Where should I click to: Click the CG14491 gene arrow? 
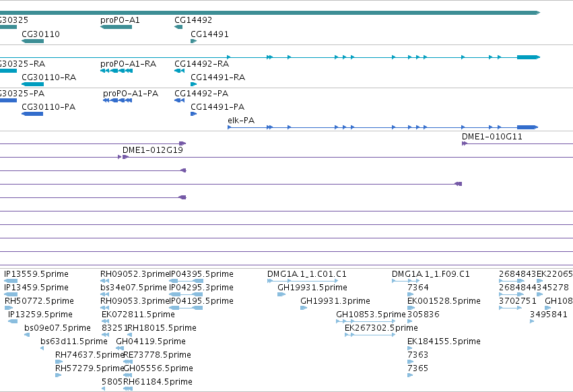tap(194, 41)
